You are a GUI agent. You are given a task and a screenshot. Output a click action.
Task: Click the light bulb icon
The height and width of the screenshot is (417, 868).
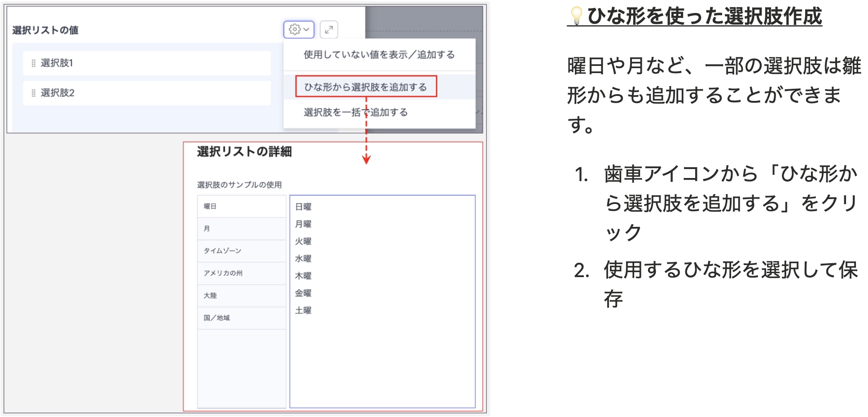(576, 16)
